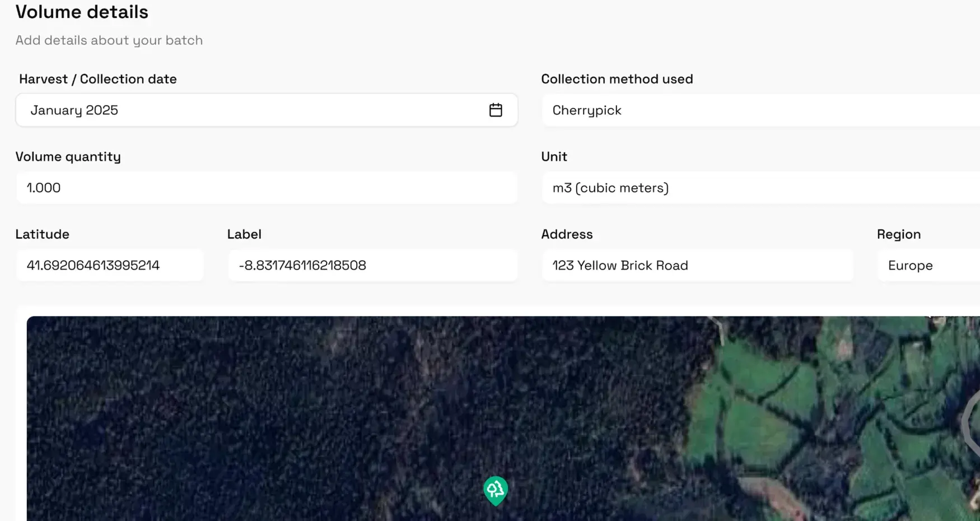Click the Harvest / Collection date label

coord(98,79)
